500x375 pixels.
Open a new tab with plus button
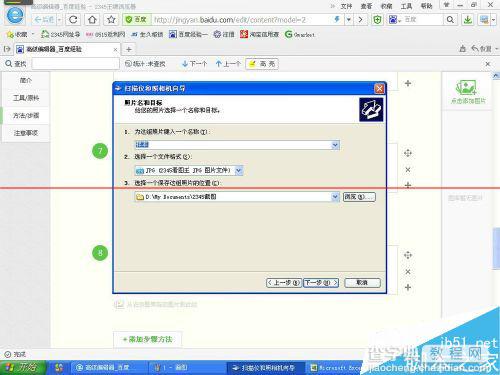[x=129, y=49]
